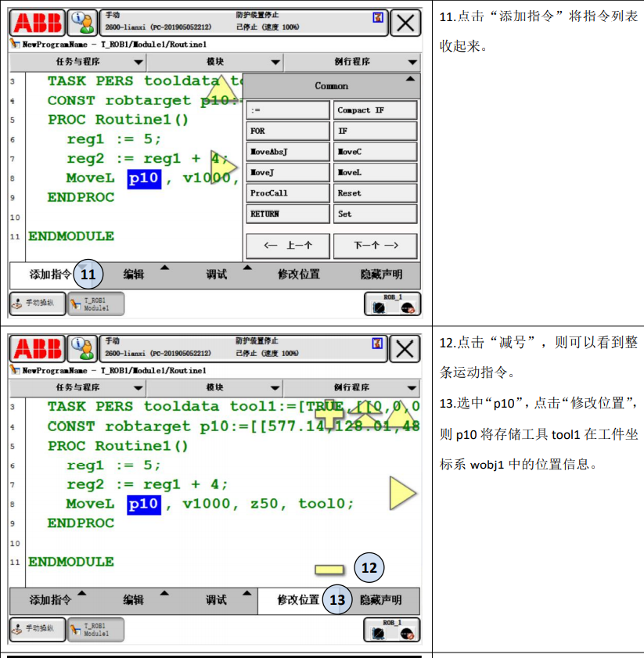Open operator window icon in lower screenshot
Screen dimensions: 644x658
(82, 349)
